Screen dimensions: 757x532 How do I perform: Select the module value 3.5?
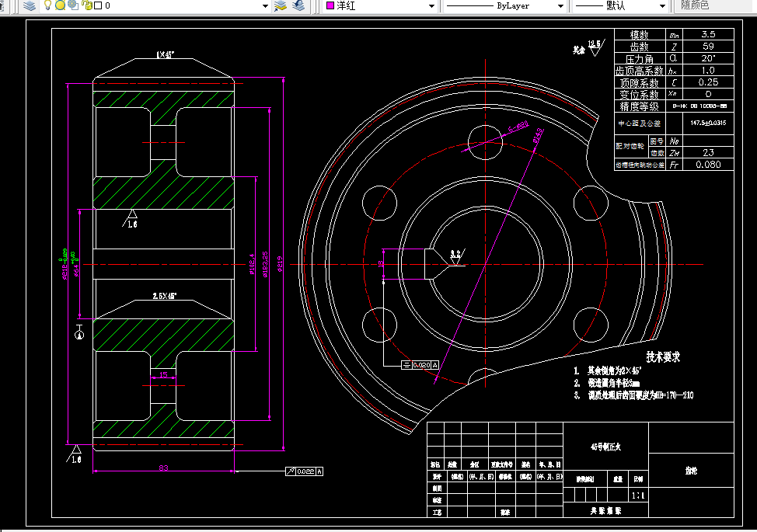tap(708, 34)
